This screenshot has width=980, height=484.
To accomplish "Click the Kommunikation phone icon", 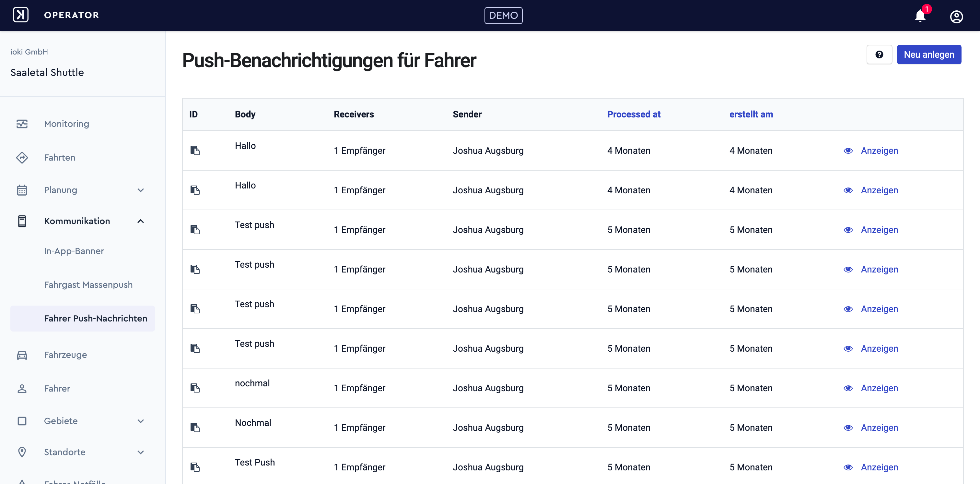I will [x=22, y=221].
